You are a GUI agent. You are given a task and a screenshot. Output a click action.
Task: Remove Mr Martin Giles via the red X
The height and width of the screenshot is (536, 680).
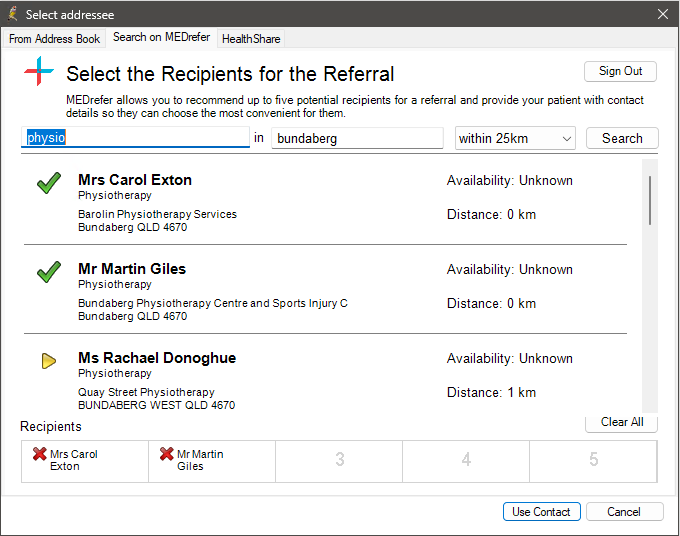[x=167, y=454]
